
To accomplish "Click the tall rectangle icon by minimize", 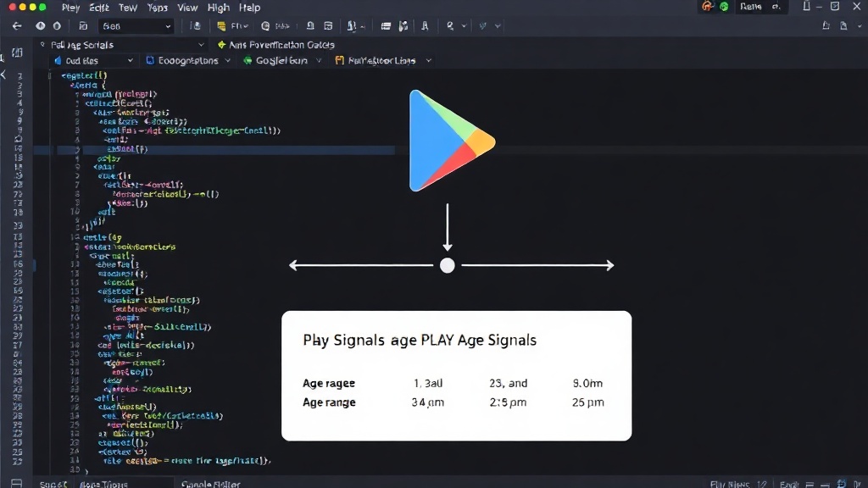I will point(807,6).
